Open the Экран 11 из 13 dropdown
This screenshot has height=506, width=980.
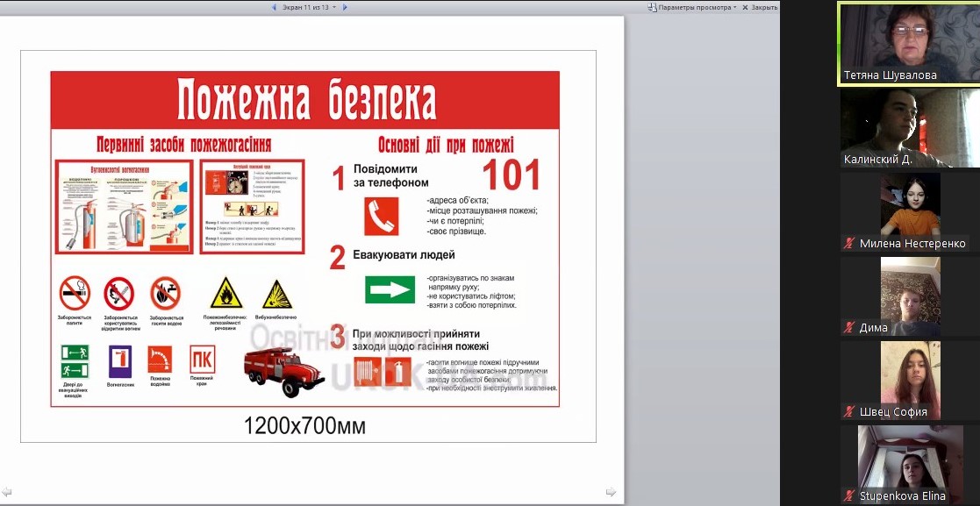coord(307,7)
